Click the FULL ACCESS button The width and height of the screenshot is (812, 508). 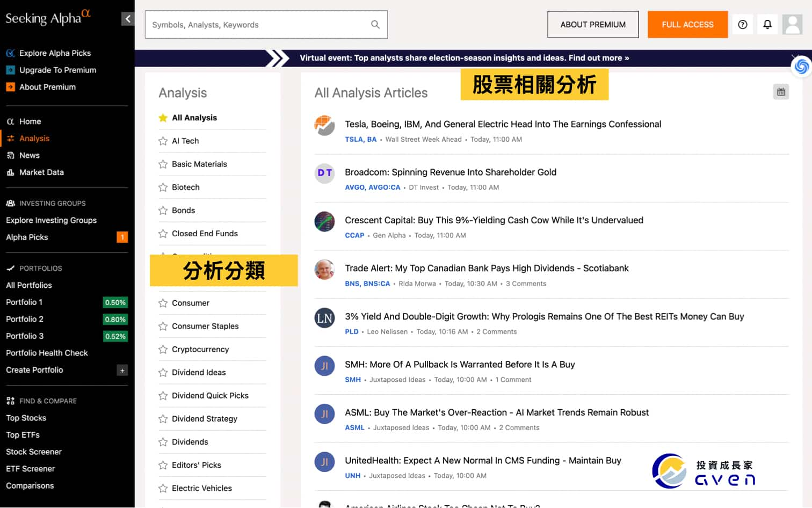(x=687, y=24)
